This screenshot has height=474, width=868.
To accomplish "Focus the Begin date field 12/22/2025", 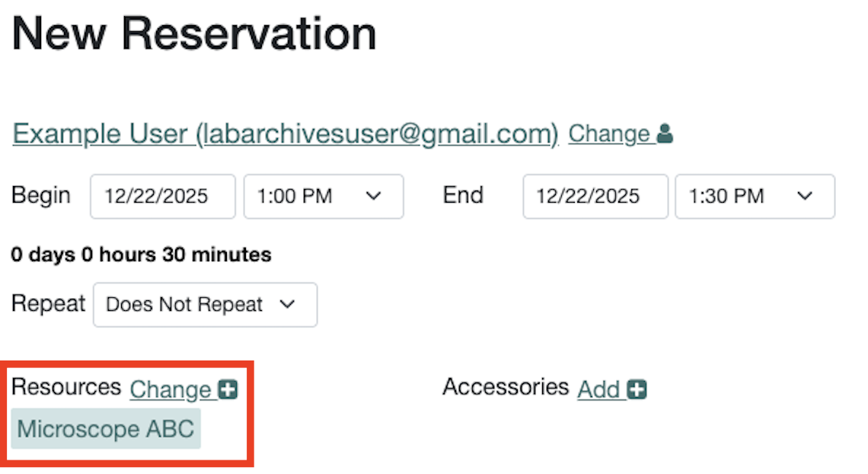I will click(x=163, y=196).
